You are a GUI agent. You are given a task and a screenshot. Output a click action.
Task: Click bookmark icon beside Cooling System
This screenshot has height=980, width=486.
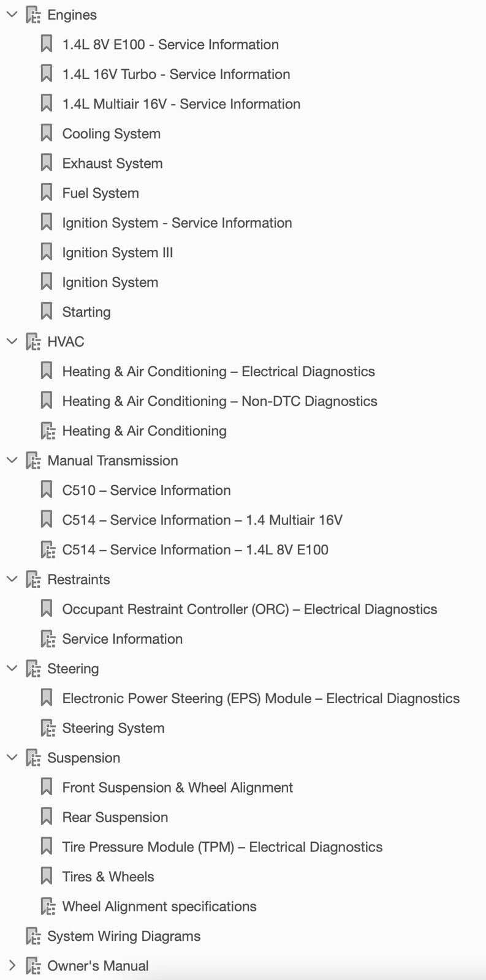click(x=47, y=134)
